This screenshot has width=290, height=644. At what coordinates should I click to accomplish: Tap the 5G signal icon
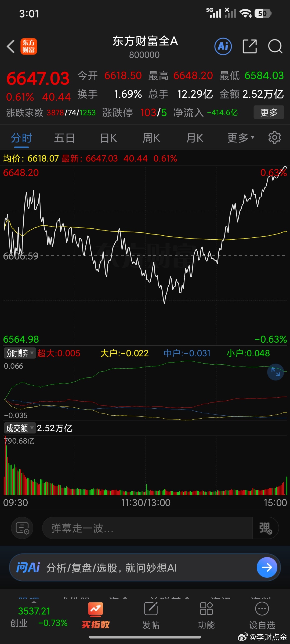click(x=214, y=13)
